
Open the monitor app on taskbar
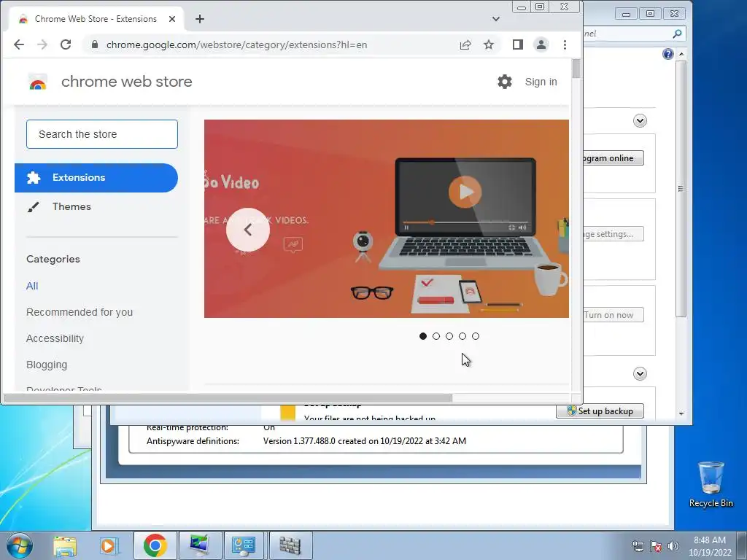coord(200,545)
